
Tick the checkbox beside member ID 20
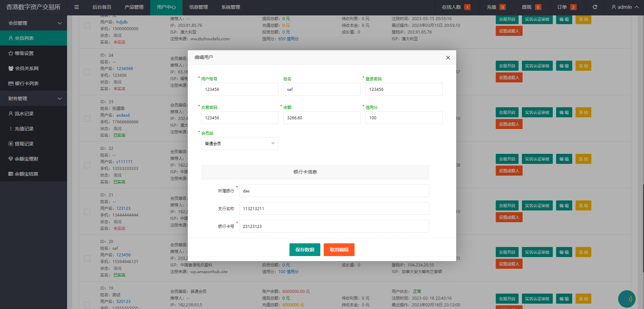point(87,258)
